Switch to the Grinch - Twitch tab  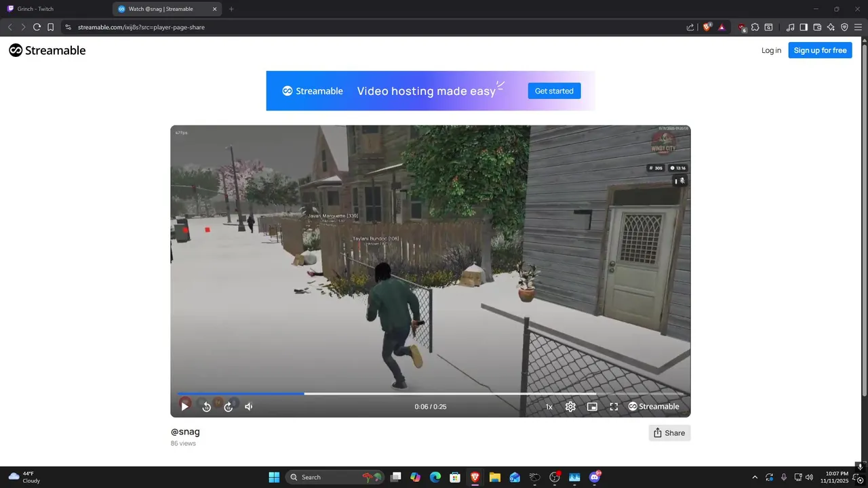click(56, 9)
